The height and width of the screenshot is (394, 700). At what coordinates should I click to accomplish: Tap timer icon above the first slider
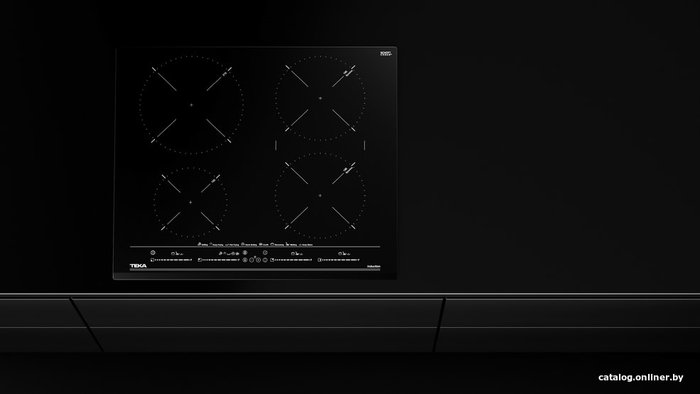coord(173,253)
